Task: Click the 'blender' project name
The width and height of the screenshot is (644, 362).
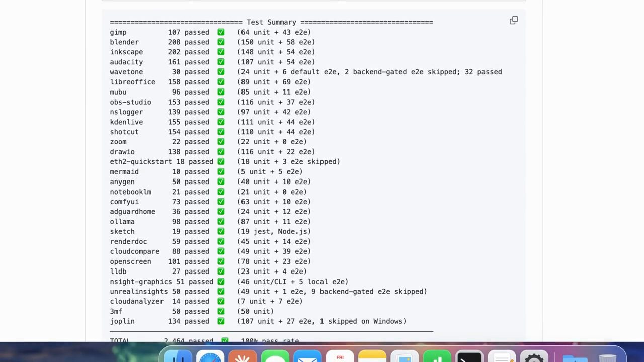Action: pos(124,42)
